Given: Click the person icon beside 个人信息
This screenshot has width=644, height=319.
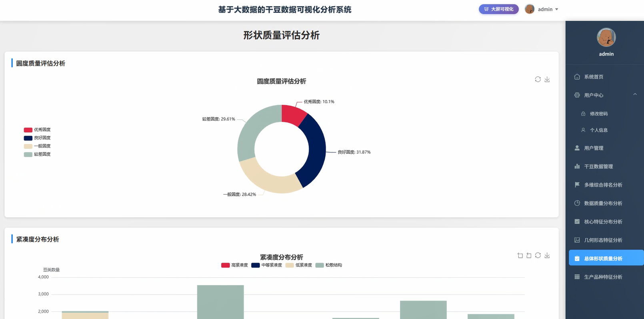Looking at the screenshot, I should (x=583, y=130).
